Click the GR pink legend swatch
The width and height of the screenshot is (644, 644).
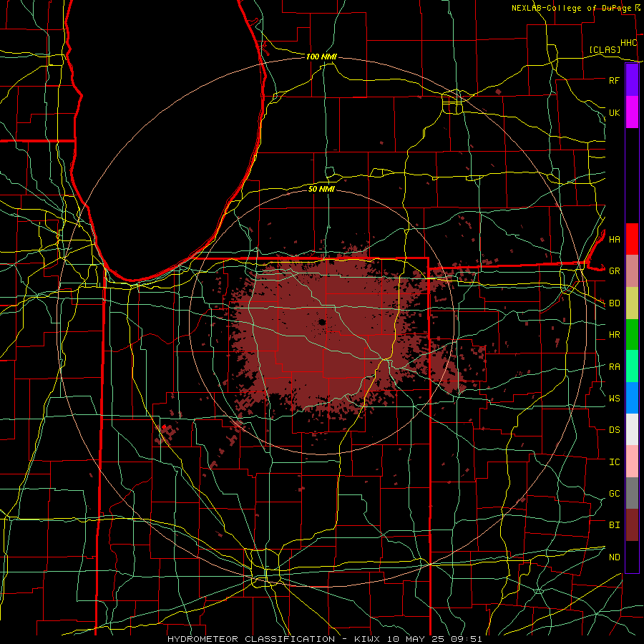coord(632,271)
